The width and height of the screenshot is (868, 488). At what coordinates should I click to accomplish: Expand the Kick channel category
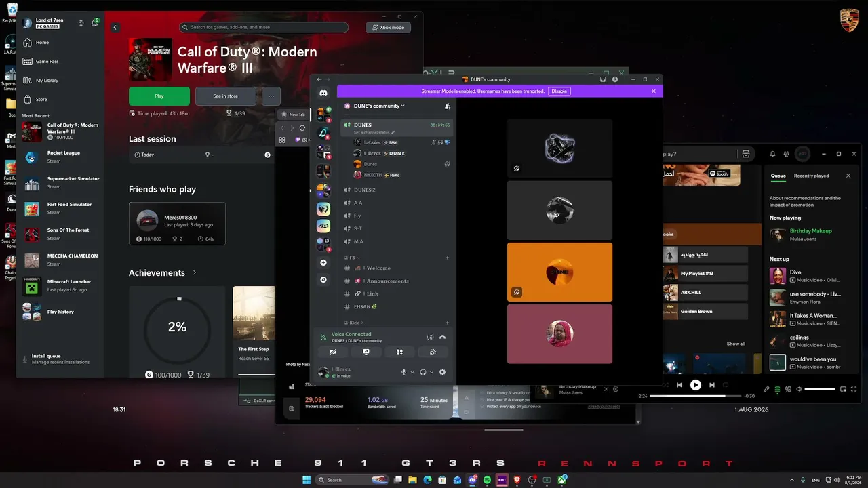point(352,323)
